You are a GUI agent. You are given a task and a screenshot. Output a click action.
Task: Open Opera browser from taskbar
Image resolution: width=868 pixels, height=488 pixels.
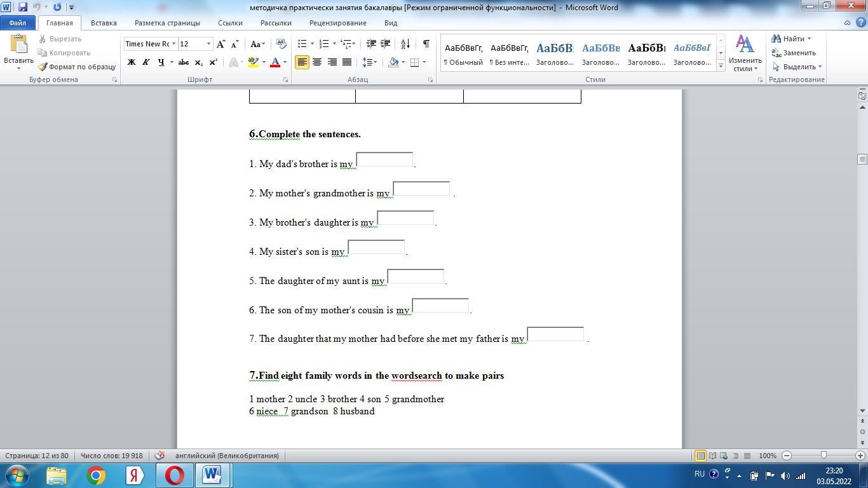[x=174, y=475]
